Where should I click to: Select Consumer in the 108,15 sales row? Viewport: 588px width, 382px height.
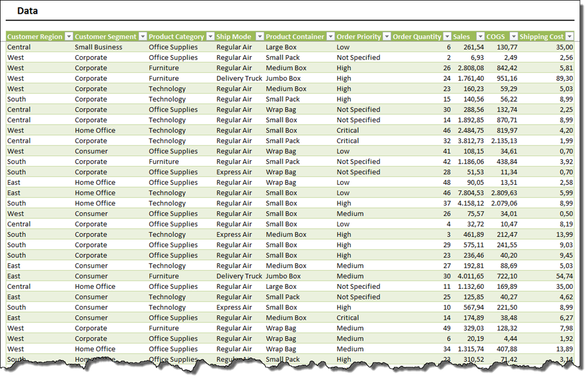tap(91, 151)
